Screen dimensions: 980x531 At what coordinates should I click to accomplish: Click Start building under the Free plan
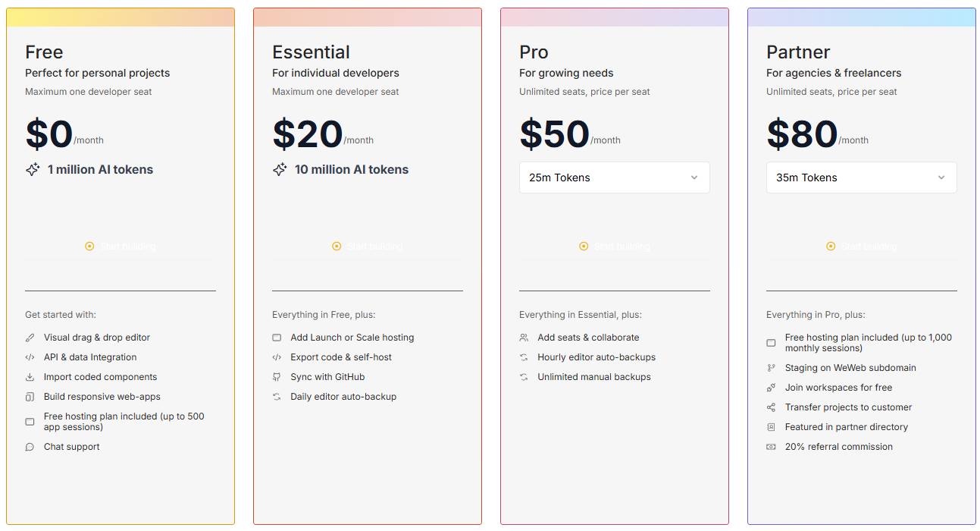(x=120, y=246)
